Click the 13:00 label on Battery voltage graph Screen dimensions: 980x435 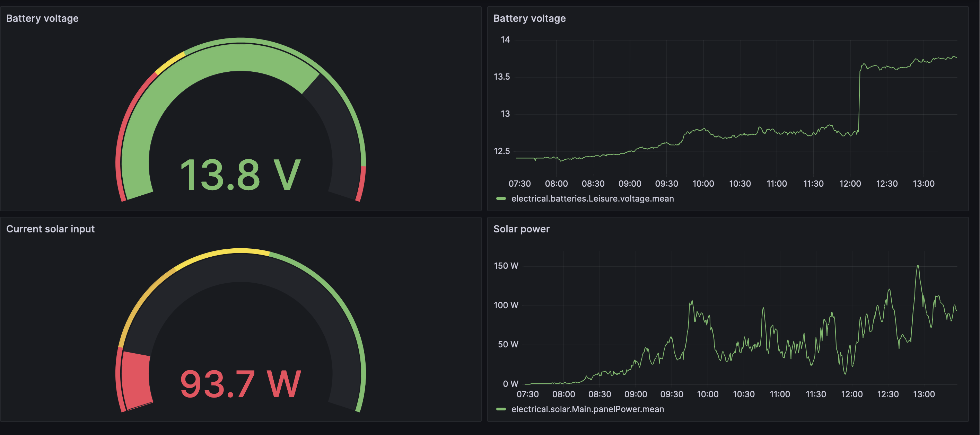pos(923,184)
